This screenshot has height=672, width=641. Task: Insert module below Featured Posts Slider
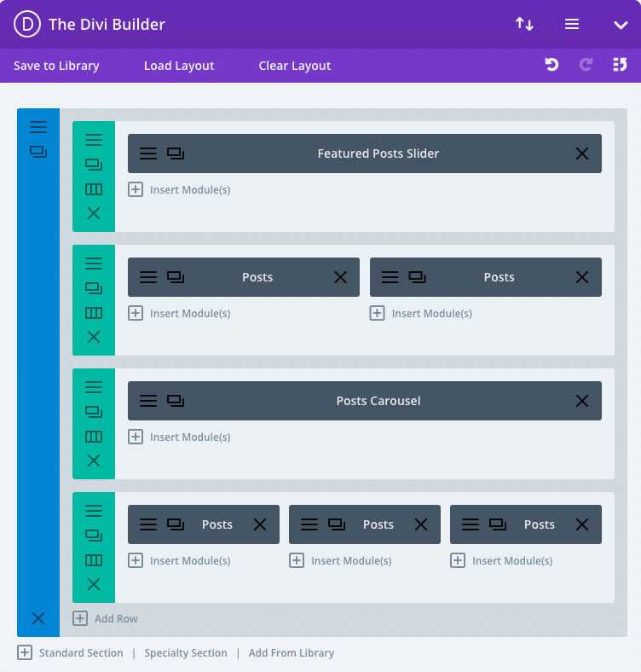(x=179, y=189)
